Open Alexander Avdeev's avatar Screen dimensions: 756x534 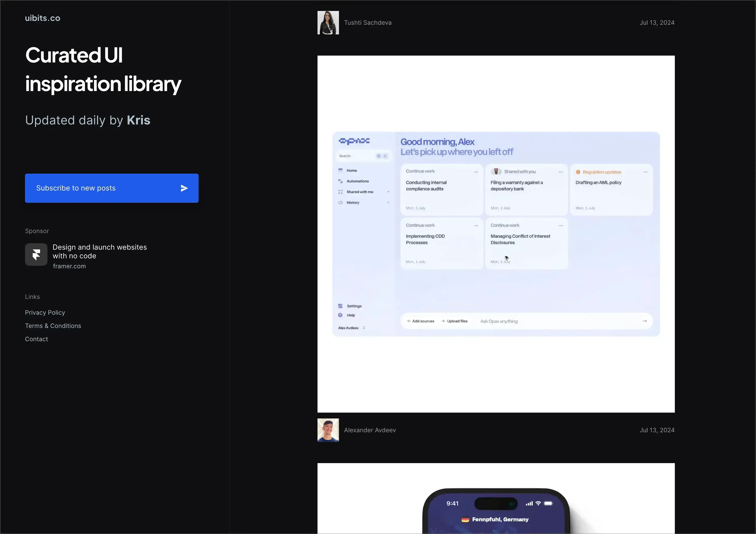(x=328, y=430)
